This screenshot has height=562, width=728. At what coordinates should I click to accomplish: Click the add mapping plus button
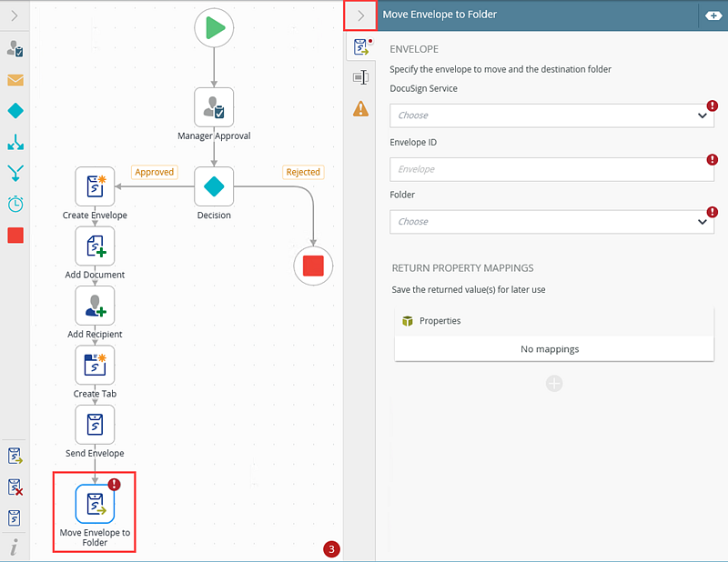(x=553, y=384)
